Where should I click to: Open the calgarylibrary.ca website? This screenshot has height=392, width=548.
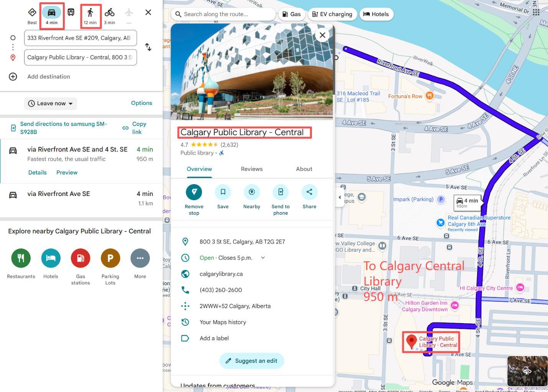[x=253, y=274]
